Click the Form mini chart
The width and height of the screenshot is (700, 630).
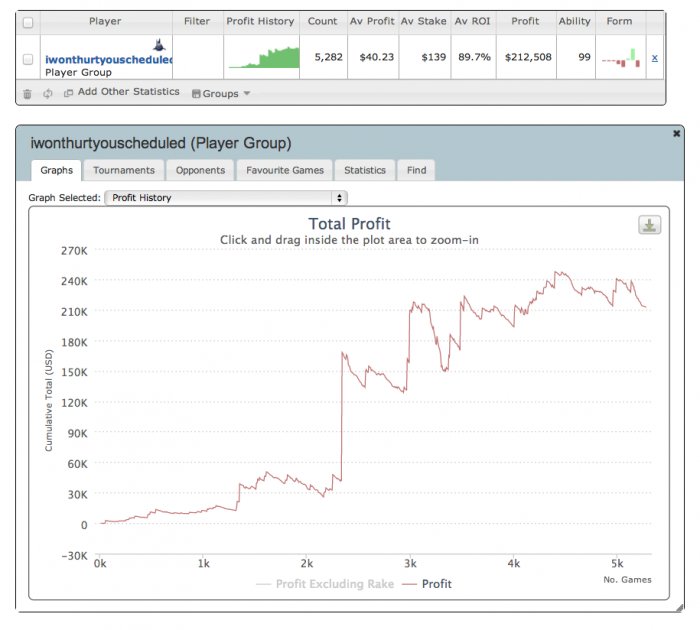tap(621, 58)
